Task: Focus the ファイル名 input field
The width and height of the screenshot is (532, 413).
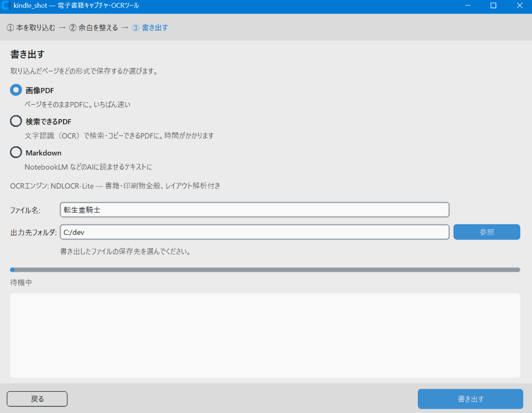Action: click(x=255, y=209)
